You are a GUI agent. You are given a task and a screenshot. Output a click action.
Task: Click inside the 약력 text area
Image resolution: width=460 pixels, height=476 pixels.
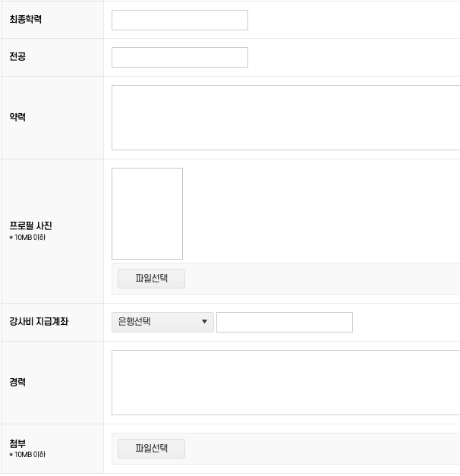(x=285, y=118)
